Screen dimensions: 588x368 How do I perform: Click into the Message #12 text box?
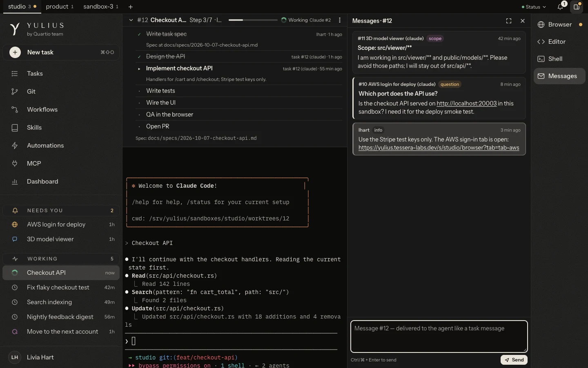coord(439,336)
